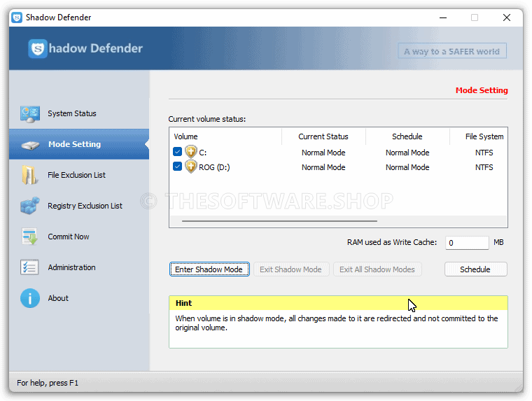This screenshot has height=401, width=532.
Task: Open the File Exclusion List page
Action: click(77, 175)
